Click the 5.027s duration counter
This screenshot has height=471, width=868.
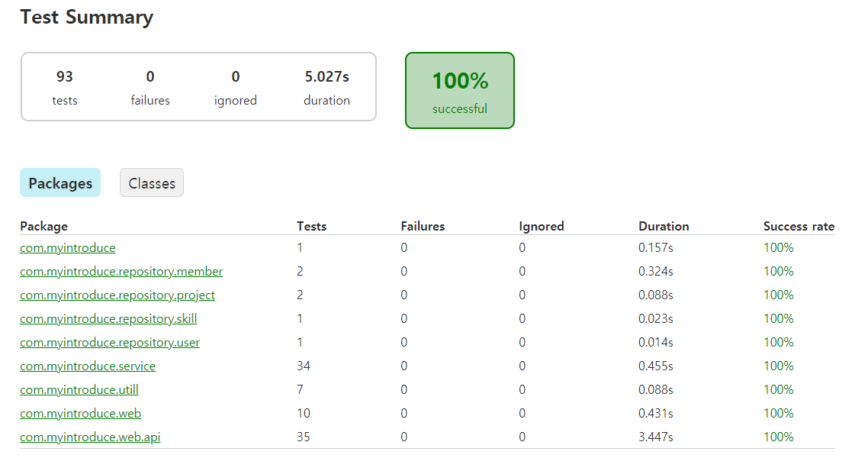click(326, 88)
